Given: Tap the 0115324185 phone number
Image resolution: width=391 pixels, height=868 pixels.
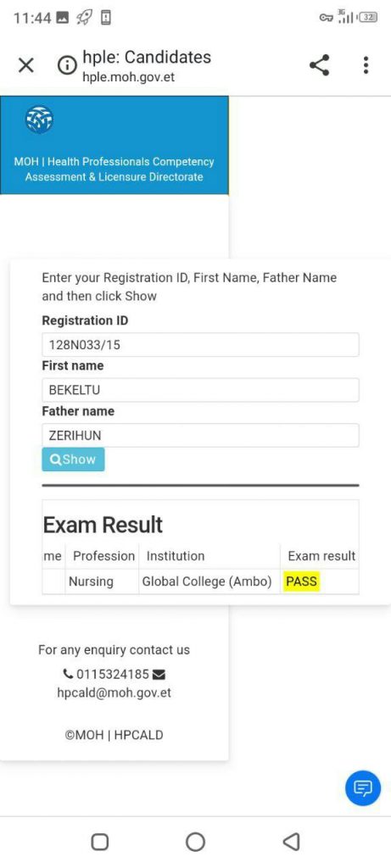Looking at the screenshot, I should pos(113,674).
